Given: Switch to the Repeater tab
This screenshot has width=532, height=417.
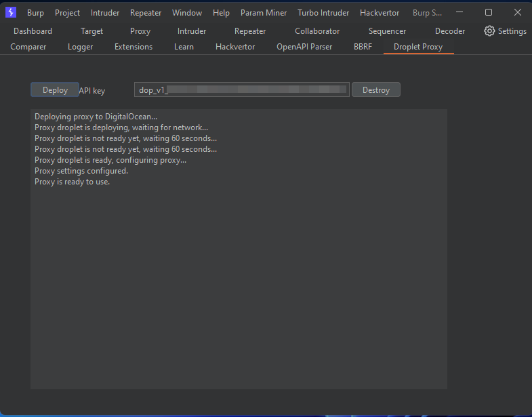Looking at the screenshot, I should coord(250,31).
